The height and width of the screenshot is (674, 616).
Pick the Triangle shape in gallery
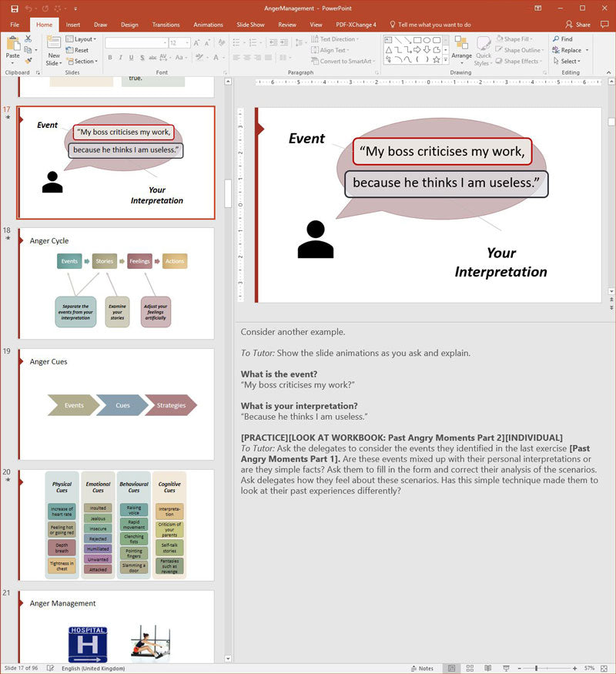388,50
